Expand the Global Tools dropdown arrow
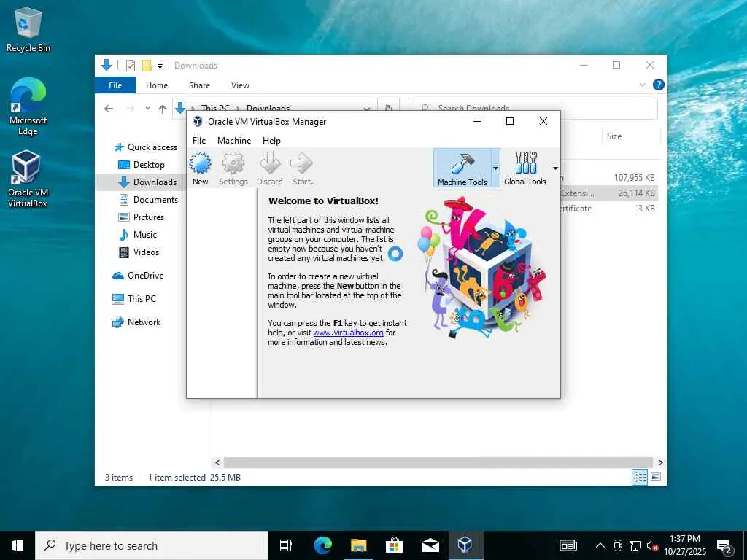The height and width of the screenshot is (560, 747). 555,168
